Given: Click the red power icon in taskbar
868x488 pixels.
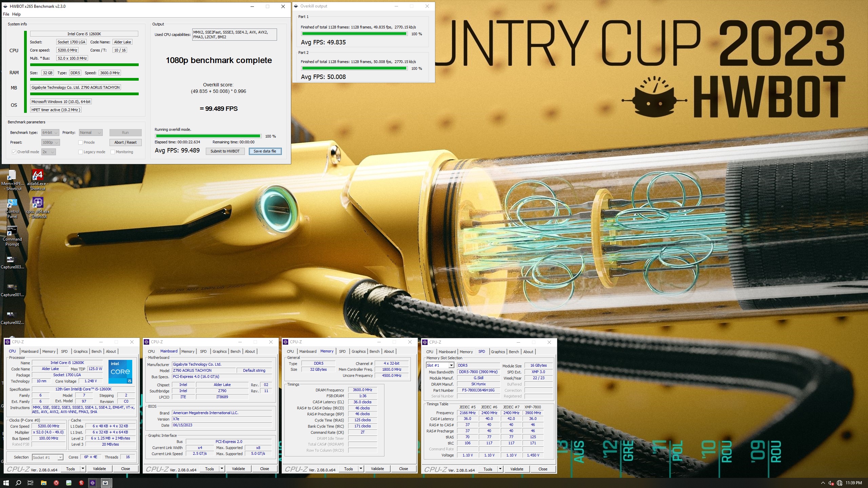Looking at the screenshot, I should 56,483.
